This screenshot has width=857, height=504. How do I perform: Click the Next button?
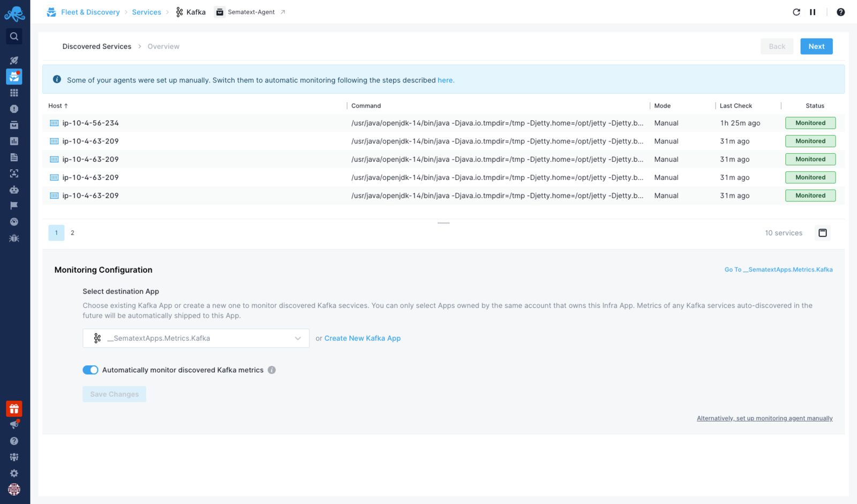tap(816, 46)
